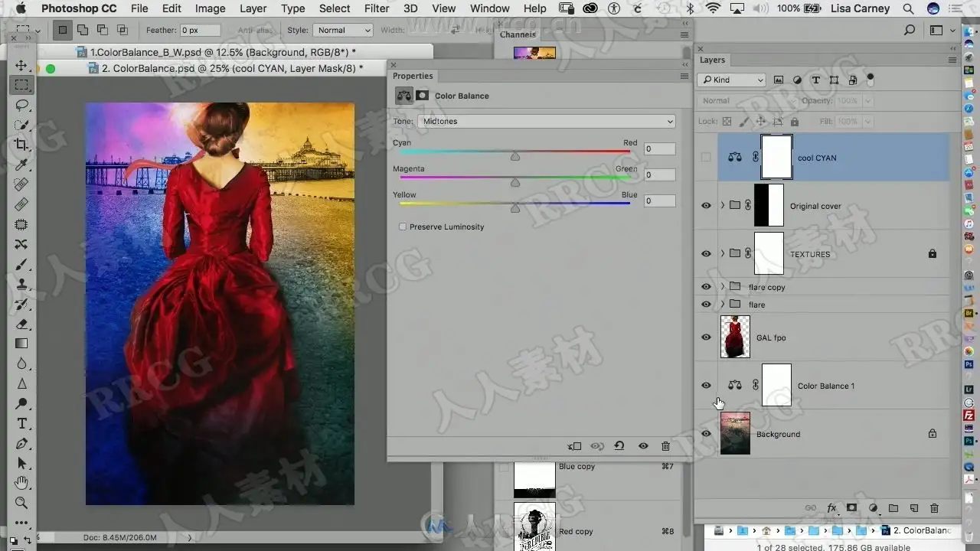Hide the GAL fpo layer

706,337
